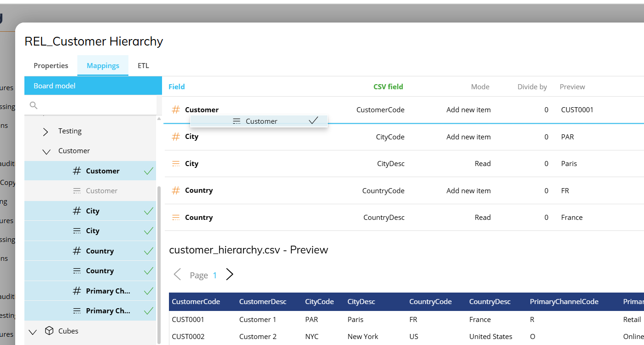Click hash icon of Country tree item
This screenshot has height=345, width=644.
coord(77,251)
